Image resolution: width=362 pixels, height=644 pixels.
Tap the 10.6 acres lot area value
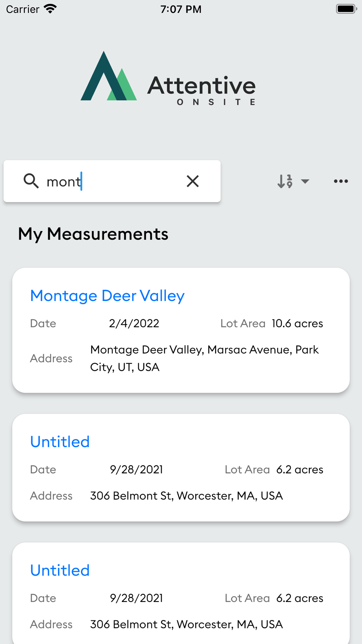pos(297,323)
